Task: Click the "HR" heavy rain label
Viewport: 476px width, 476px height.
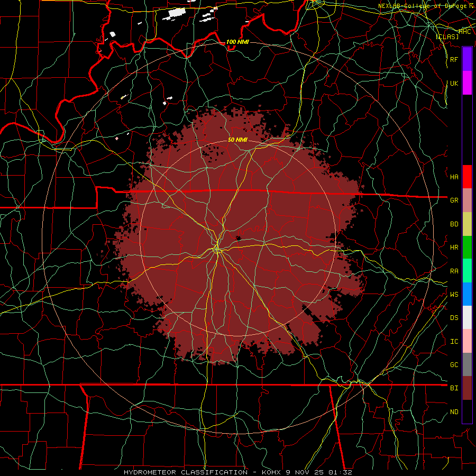Action: pos(454,248)
